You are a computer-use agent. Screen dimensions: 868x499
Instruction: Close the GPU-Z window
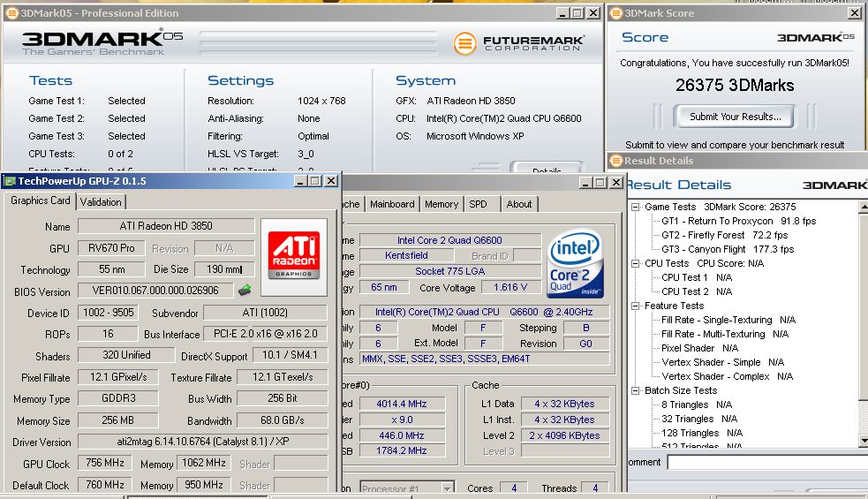pos(330,181)
